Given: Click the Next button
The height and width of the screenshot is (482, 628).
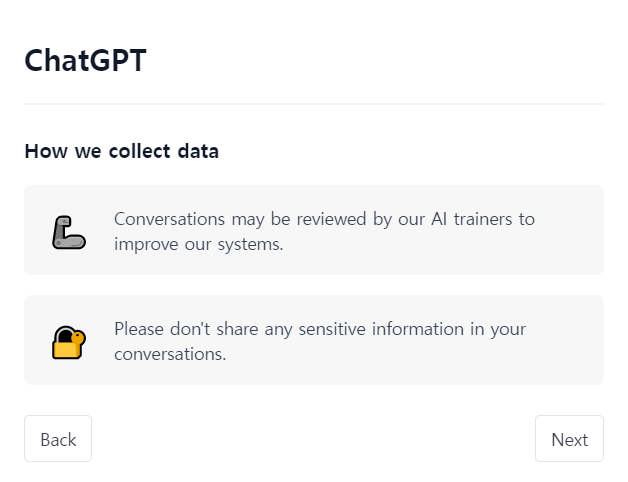Looking at the screenshot, I should [569, 439].
